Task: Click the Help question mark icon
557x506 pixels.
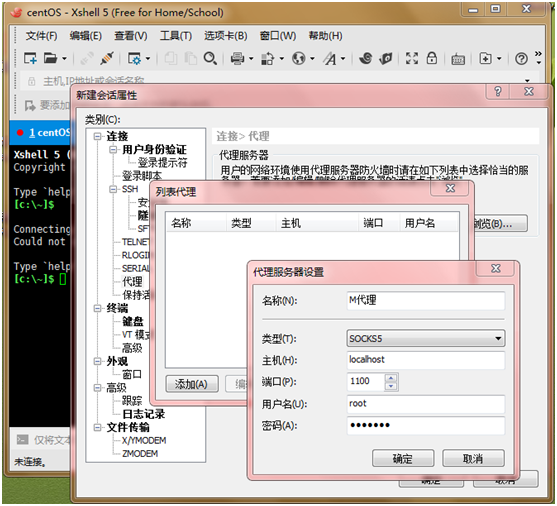Action: tap(521, 58)
